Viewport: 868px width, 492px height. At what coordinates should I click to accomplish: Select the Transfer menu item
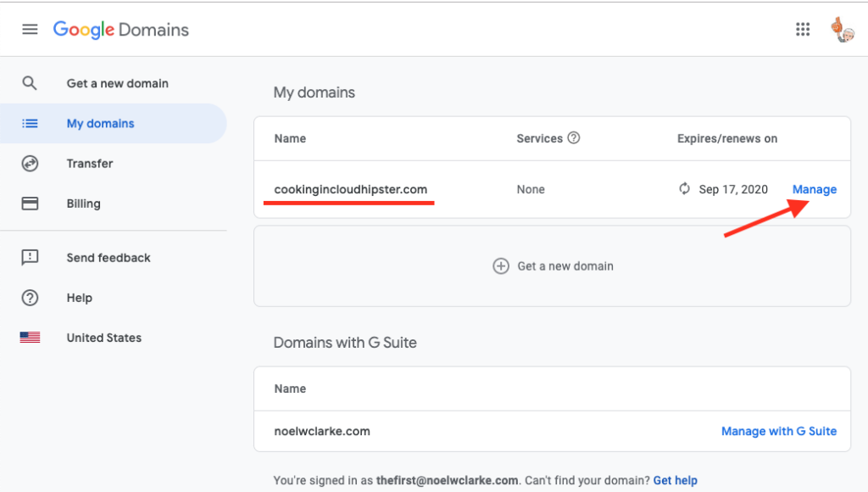pos(90,163)
